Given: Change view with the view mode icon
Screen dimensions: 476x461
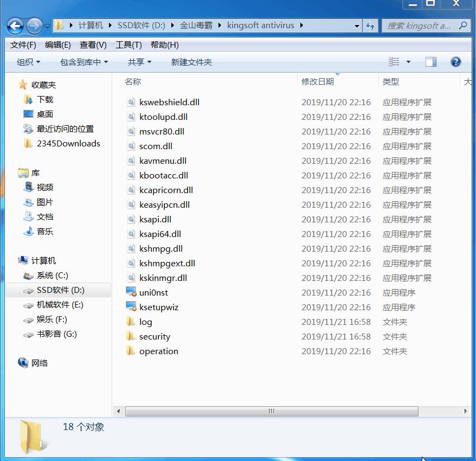Looking at the screenshot, I should point(394,62).
